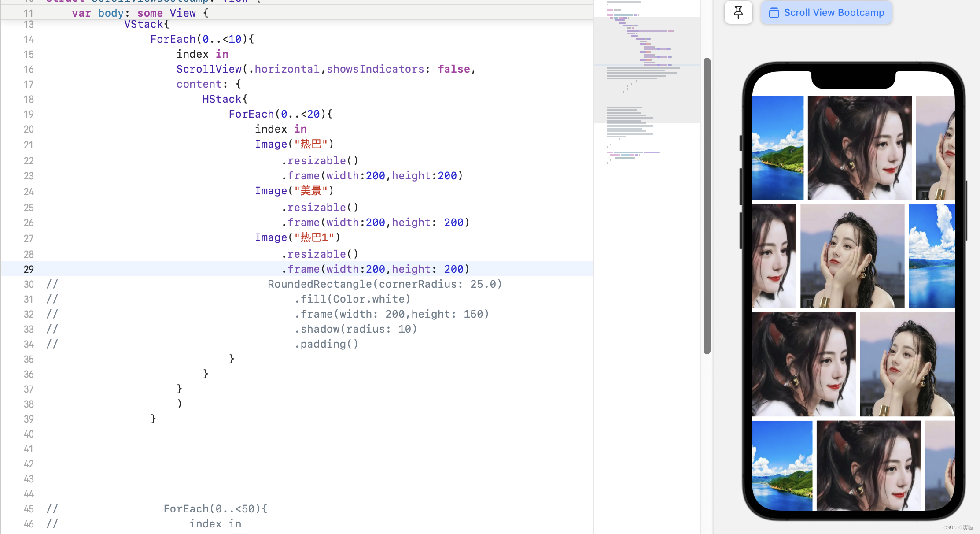Click line number 45 in the gutter

(29, 509)
